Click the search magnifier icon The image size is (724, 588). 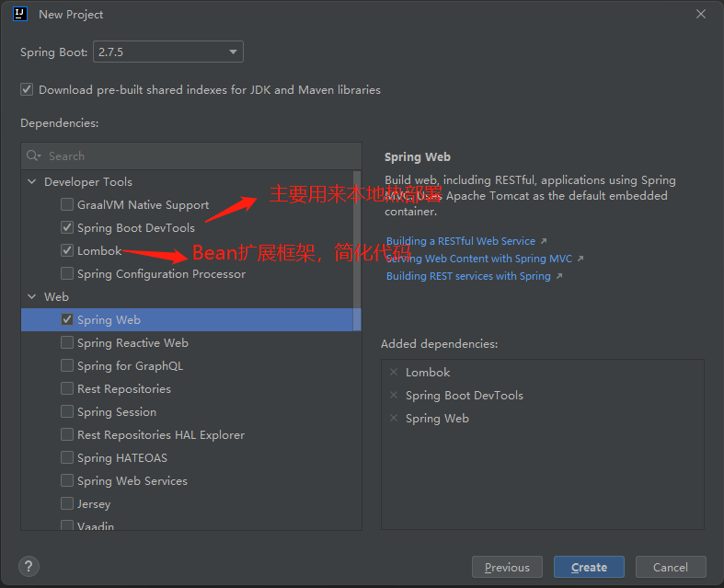coord(31,156)
